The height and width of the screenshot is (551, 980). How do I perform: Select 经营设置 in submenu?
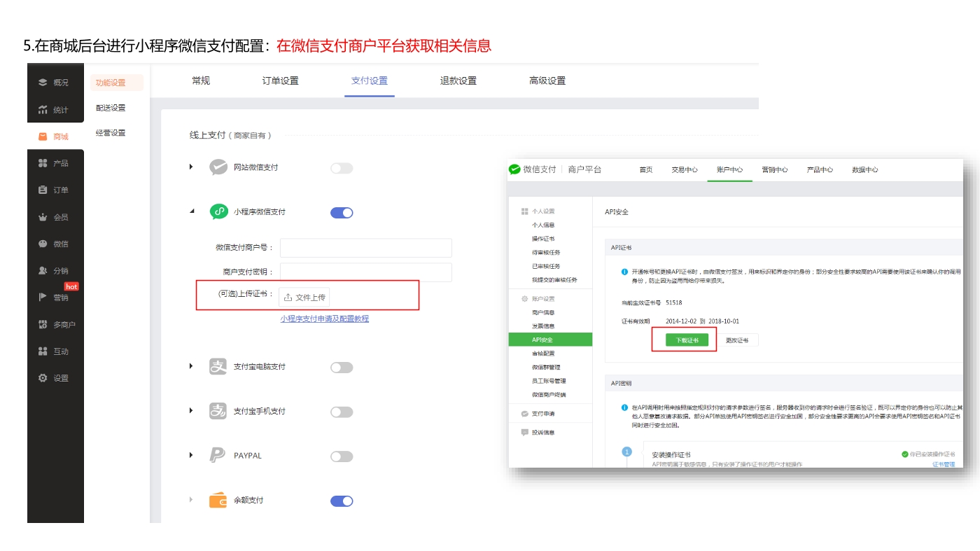[x=111, y=133]
